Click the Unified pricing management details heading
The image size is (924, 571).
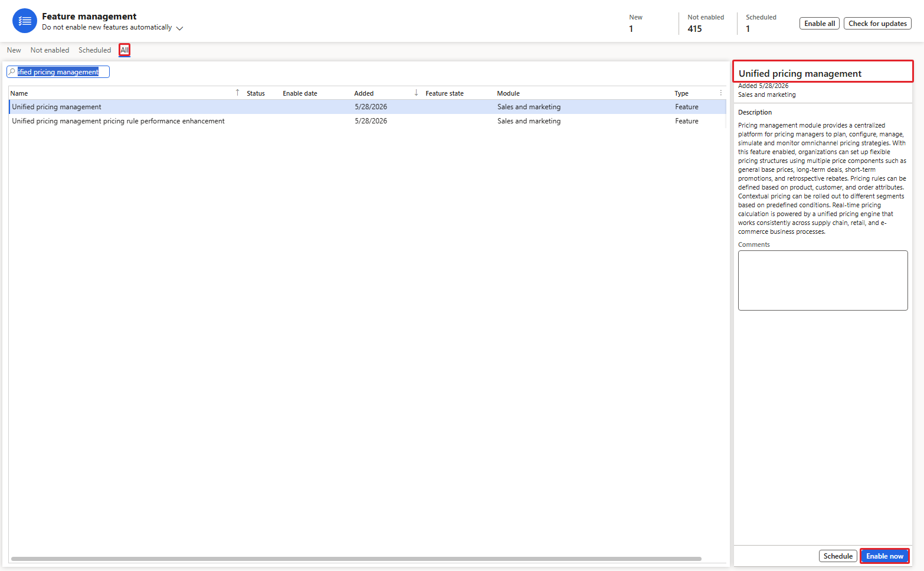[800, 73]
